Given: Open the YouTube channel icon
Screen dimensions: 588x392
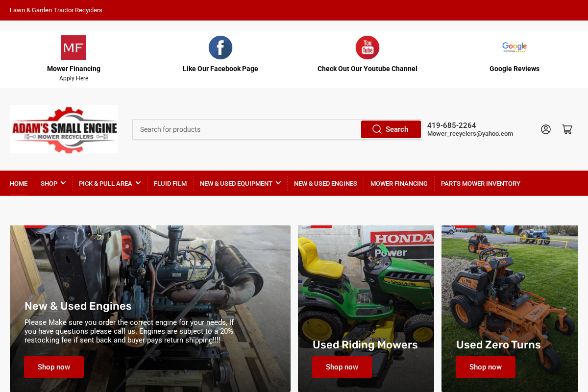Looking at the screenshot, I should 367,47.
